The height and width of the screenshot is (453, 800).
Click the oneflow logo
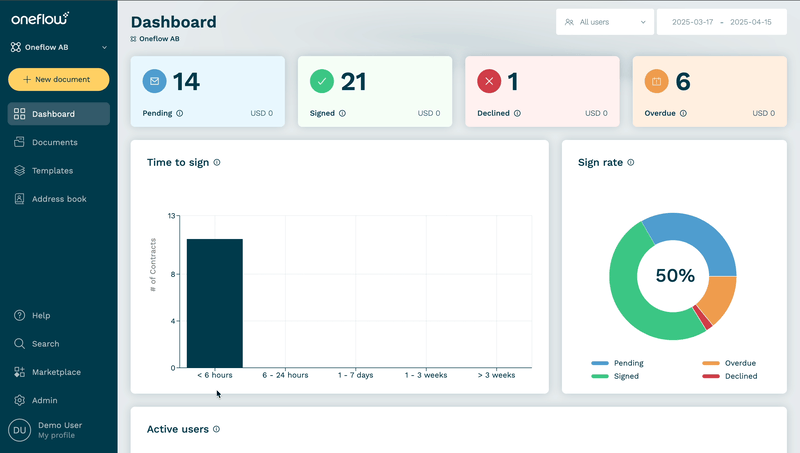point(40,18)
